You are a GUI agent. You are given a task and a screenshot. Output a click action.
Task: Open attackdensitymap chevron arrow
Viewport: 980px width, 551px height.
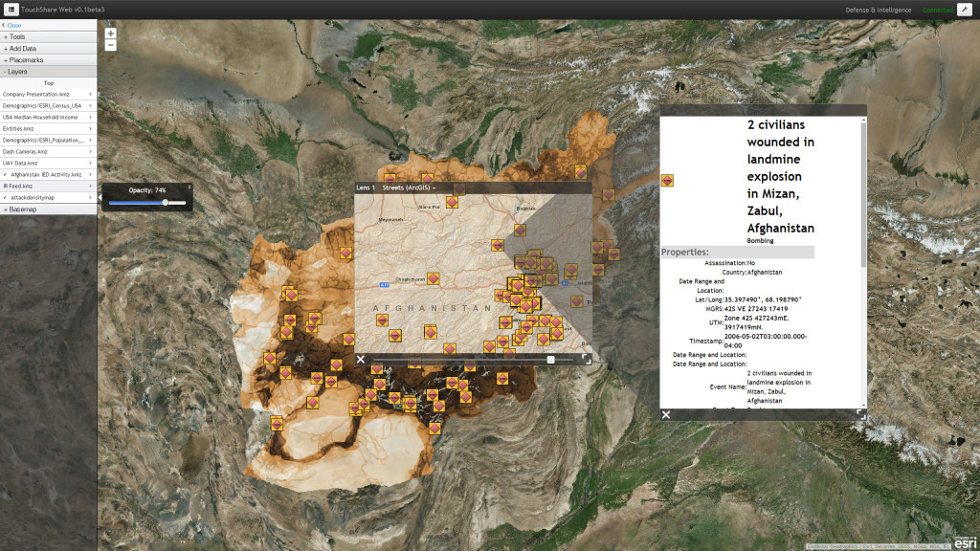pyautogui.click(x=90, y=198)
